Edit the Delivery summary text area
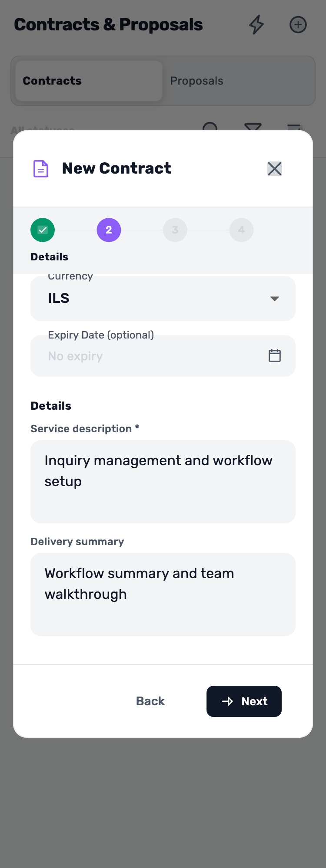This screenshot has height=868, width=326. point(163,595)
